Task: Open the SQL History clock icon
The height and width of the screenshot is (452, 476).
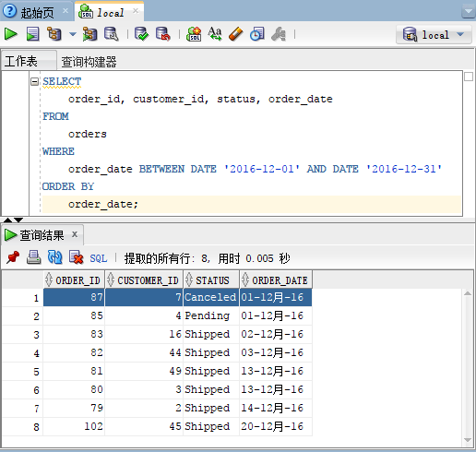Action: (x=257, y=34)
